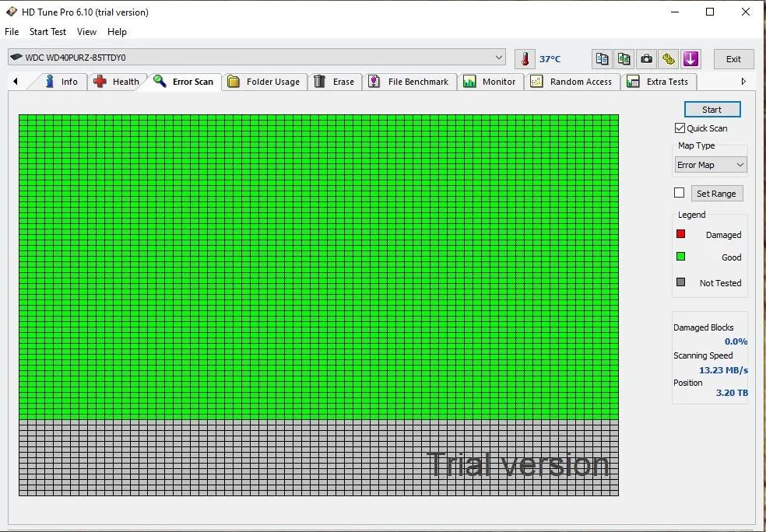Click the 37°C temperature reading
The height and width of the screenshot is (532, 766).
click(550, 59)
